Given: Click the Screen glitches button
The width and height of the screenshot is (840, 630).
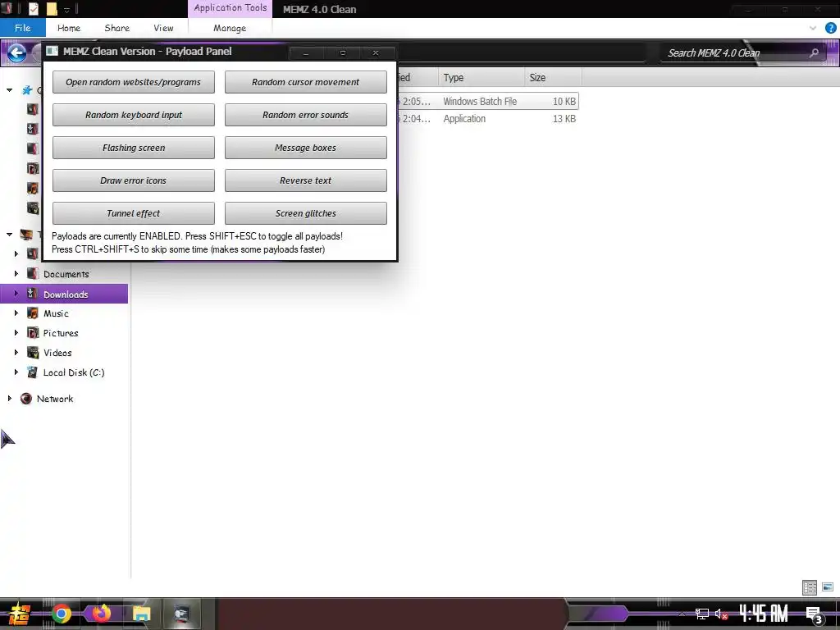Looking at the screenshot, I should click(305, 213).
